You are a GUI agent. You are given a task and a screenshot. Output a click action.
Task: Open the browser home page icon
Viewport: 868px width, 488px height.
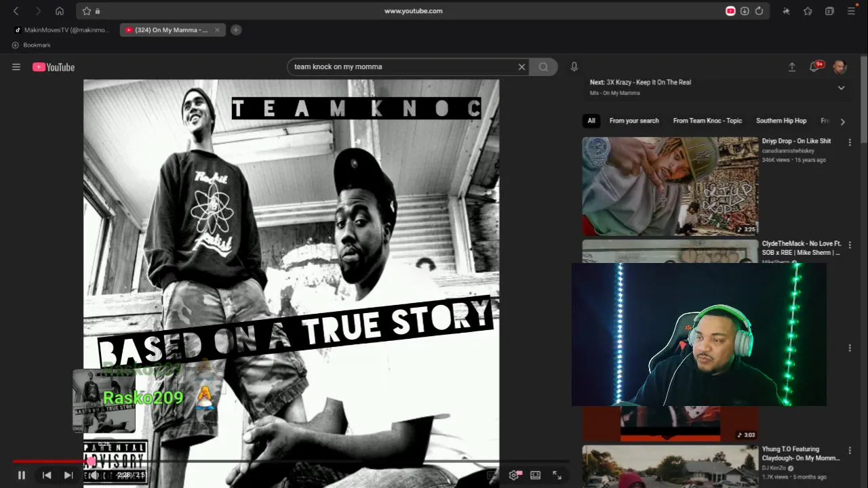pos(60,11)
